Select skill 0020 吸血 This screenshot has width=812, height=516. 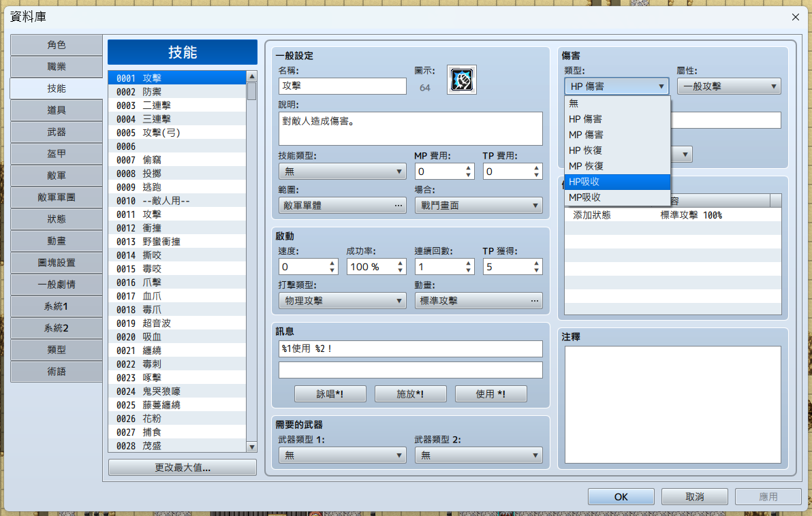[x=177, y=337]
